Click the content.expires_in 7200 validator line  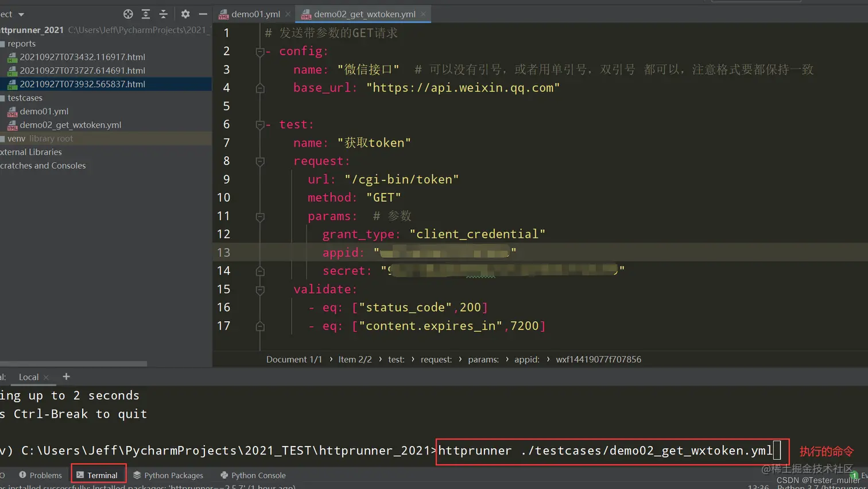pyautogui.click(x=427, y=326)
